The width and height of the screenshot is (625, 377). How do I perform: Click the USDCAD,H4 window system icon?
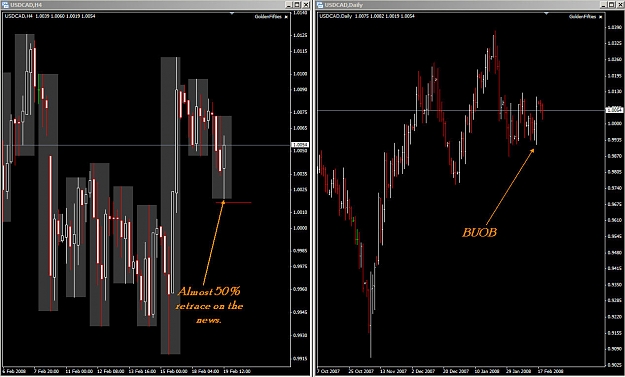tap(4, 5)
